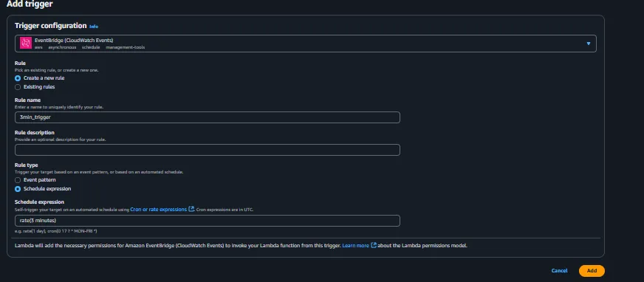Open the EventBridge (CloudWatch Events) trigger selector
644x282 pixels.
point(306,44)
